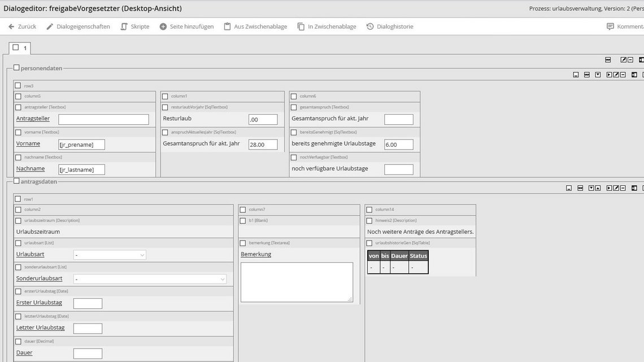The height and width of the screenshot is (362, 644).
Task: Click the Kommentare speech-bubble icon
Action: tap(611, 26)
